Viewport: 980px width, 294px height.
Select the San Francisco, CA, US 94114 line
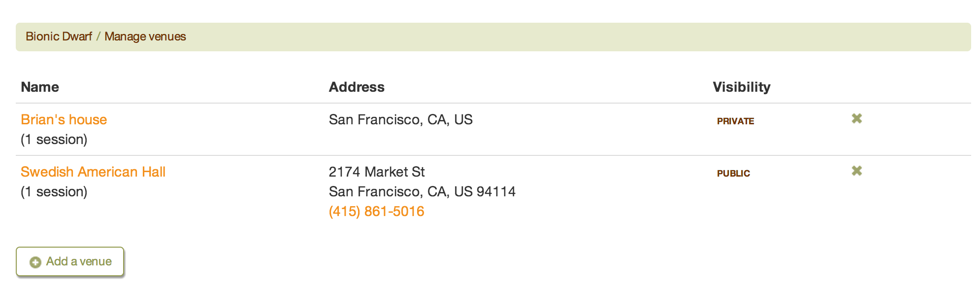point(422,191)
